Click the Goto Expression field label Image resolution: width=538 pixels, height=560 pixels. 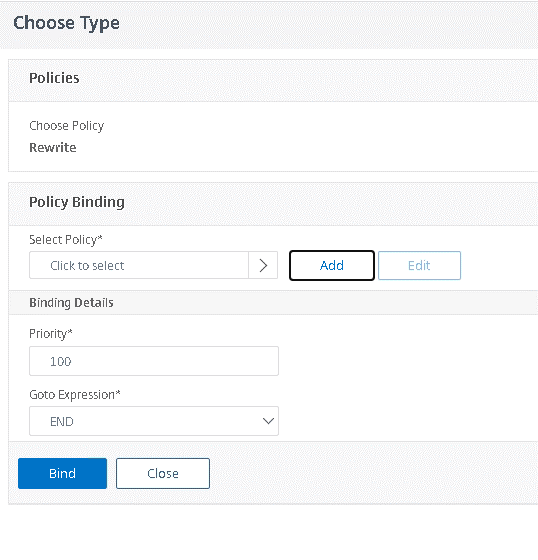tap(75, 395)
